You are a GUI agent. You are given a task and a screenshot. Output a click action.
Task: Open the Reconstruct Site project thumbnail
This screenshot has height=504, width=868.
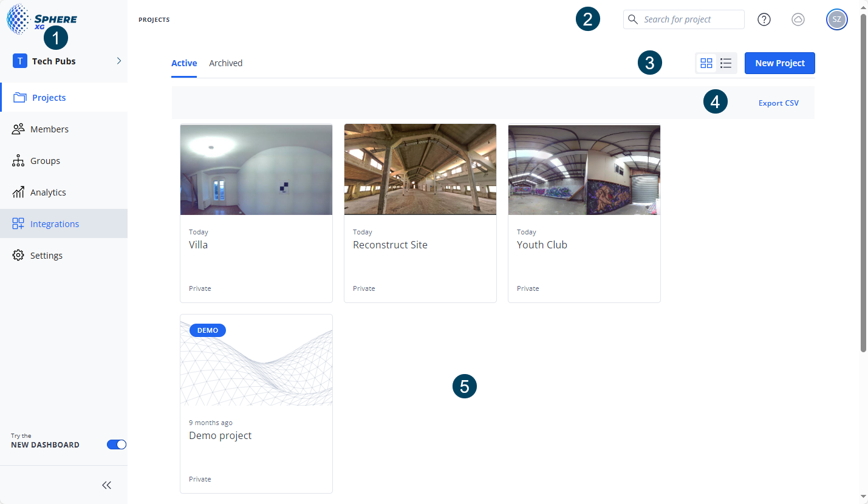click(420, 169)
